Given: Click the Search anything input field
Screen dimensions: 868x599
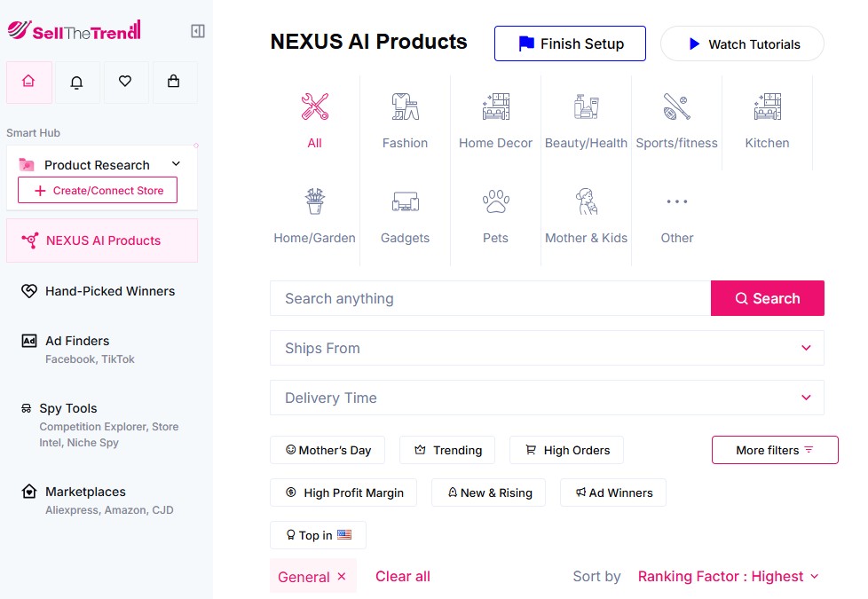Looking at the screenshot, I should pos(488,298).
